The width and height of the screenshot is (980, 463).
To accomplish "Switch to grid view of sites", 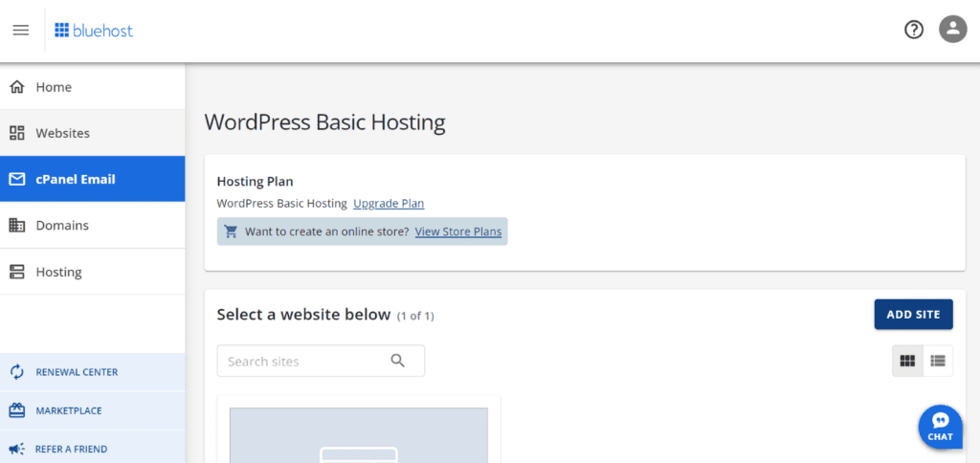I will click(907, 361).
